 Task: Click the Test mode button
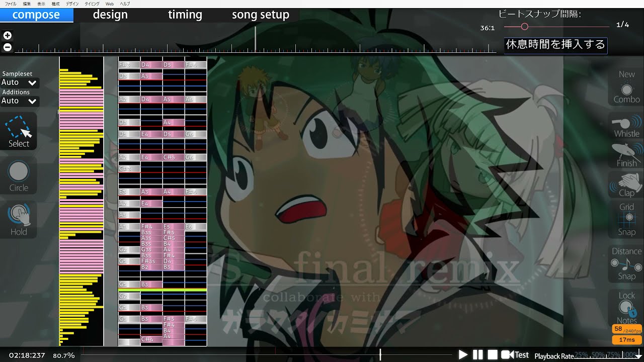click(x=515, y=355)
